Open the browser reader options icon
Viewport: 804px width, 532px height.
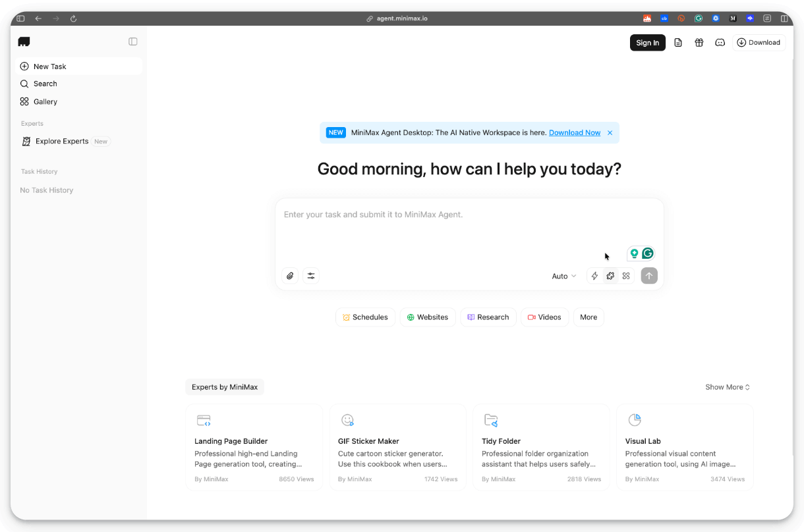point(767,18)
